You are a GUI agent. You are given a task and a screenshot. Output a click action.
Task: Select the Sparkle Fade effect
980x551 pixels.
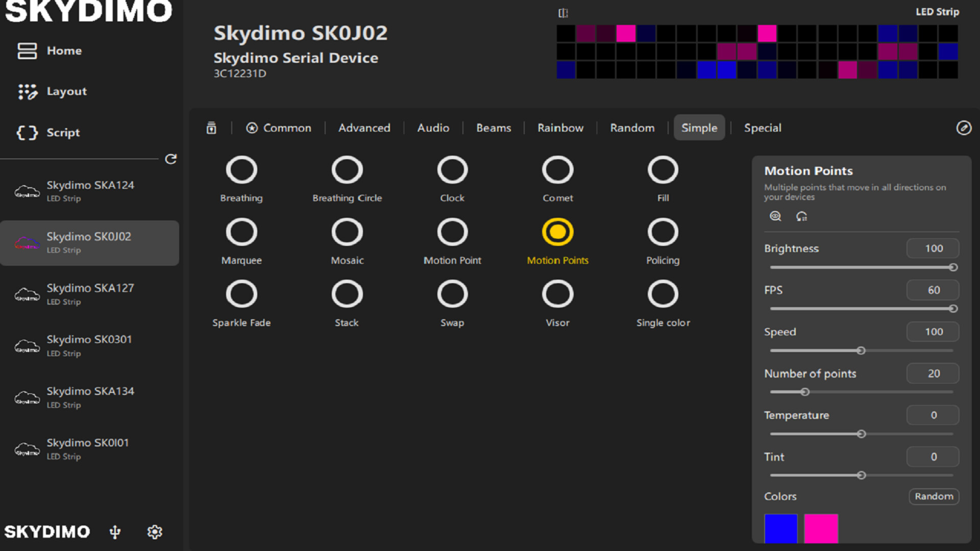coord(241,294)
